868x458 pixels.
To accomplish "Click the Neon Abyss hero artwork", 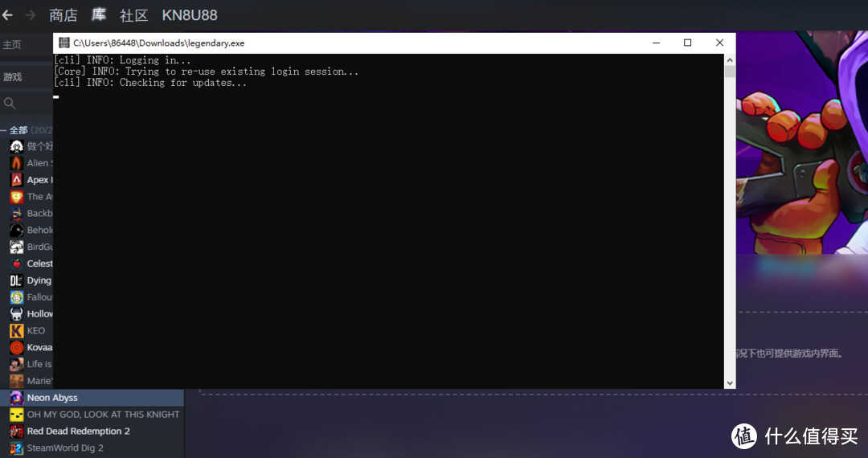I will [801, 143].
